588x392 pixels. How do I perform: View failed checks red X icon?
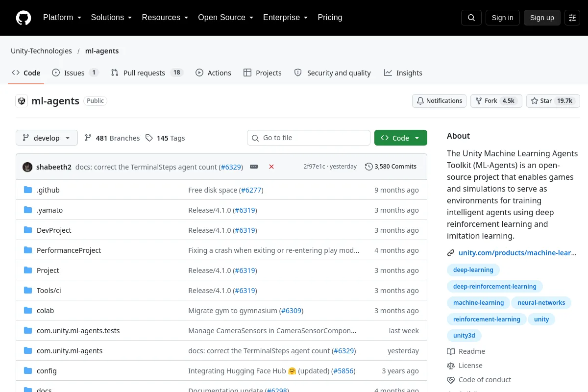coord(271,167)
